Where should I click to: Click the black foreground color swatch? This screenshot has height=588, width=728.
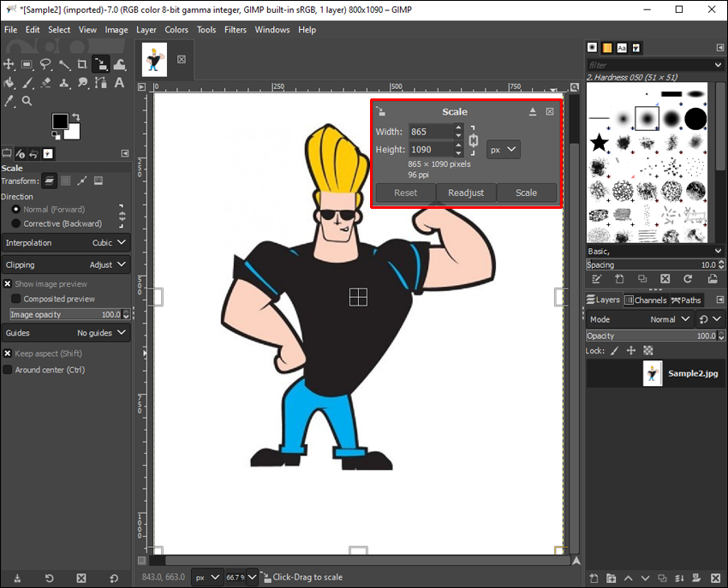(60, 122)
